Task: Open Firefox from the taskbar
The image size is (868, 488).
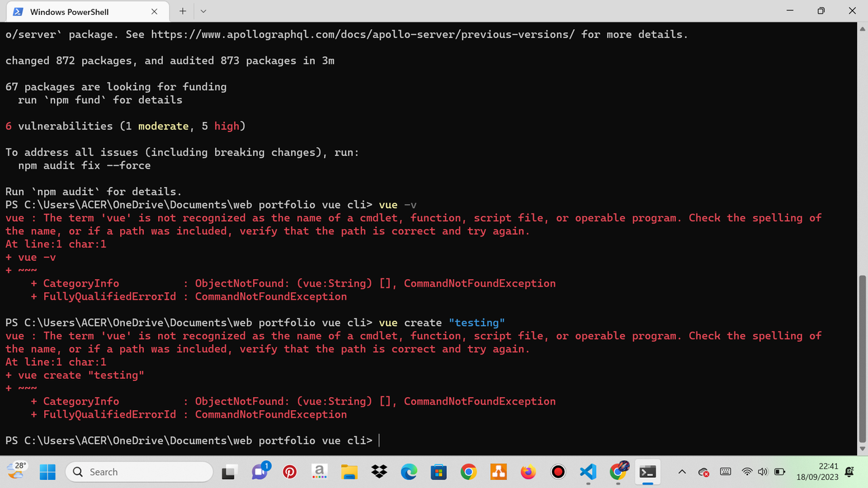Action: point(528,471)
